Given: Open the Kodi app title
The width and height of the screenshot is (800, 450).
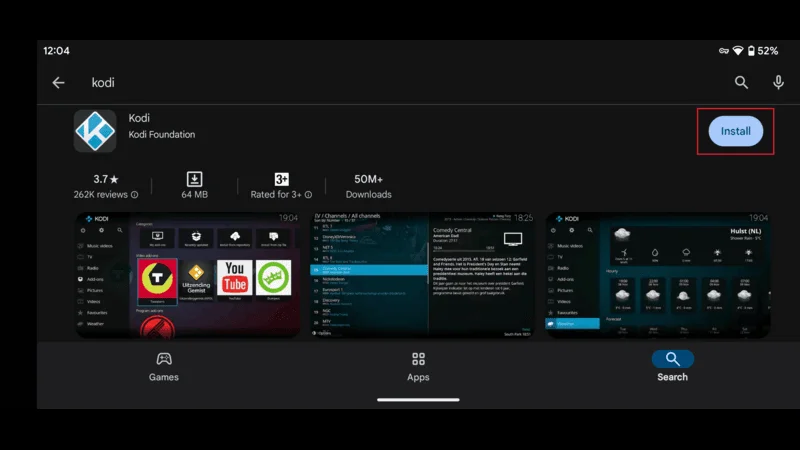Looking at the screenshot, I should (139, 118).
